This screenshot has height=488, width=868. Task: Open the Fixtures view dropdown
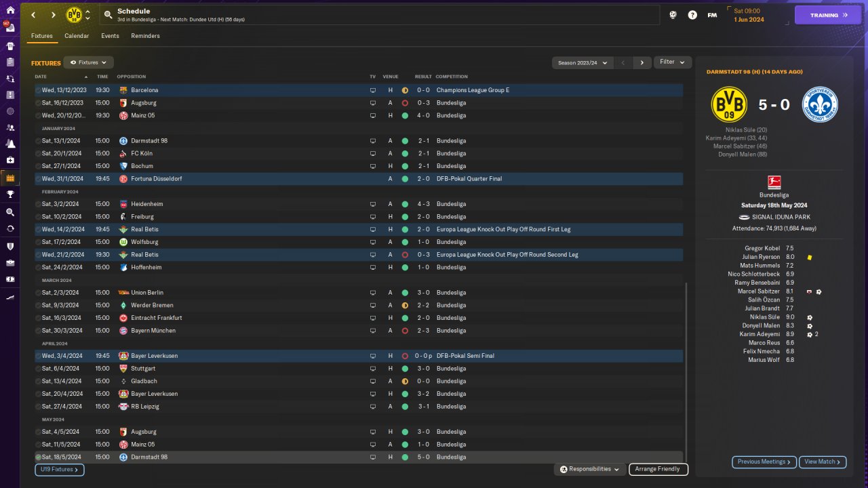click(89, 62)
